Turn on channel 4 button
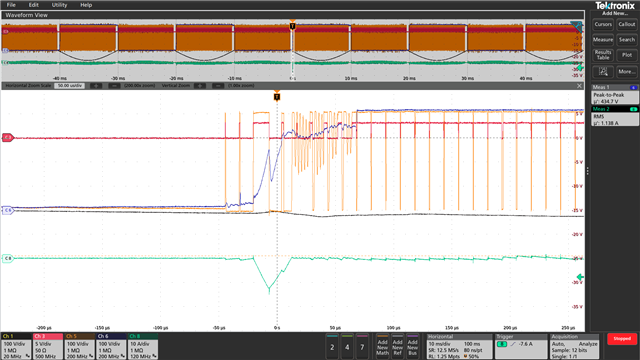 tap(347, 347)
